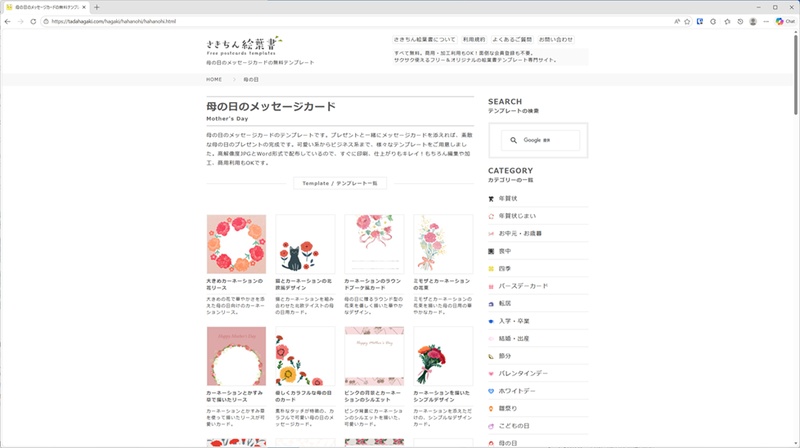The width and height of the screenshot is (800, 448).
Task: View site information icon beside the URL
Action: [x=46, y=21]
